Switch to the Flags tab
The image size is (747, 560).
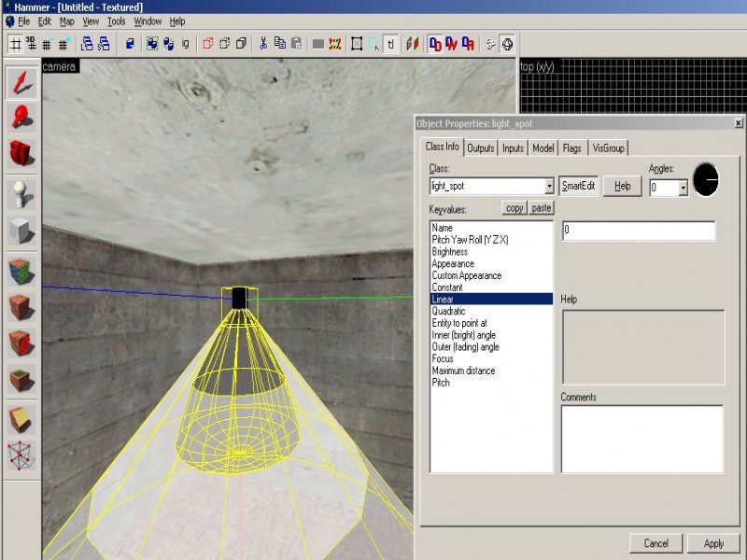[571, 148]
